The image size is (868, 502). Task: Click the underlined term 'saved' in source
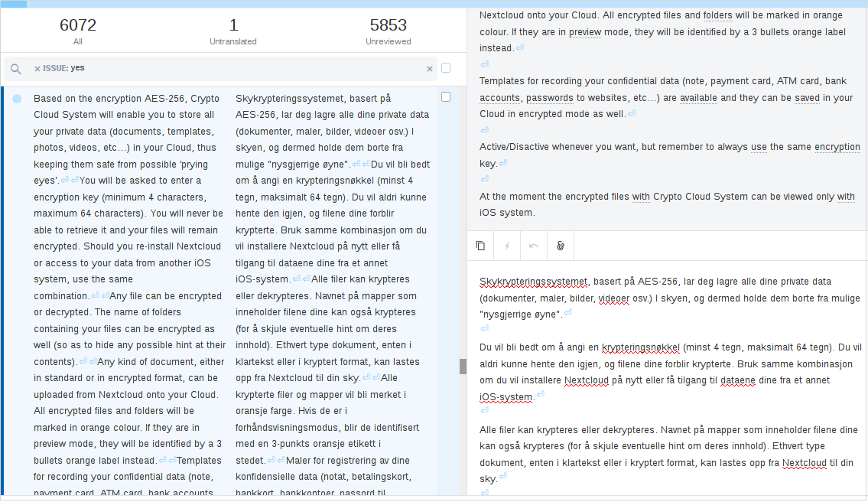[x=807, y=98]
